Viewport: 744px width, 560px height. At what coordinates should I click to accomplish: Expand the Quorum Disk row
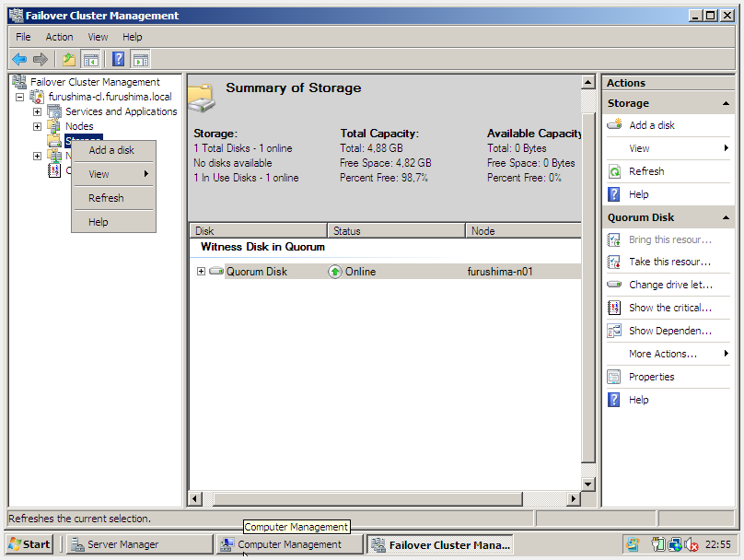point(201,271)
